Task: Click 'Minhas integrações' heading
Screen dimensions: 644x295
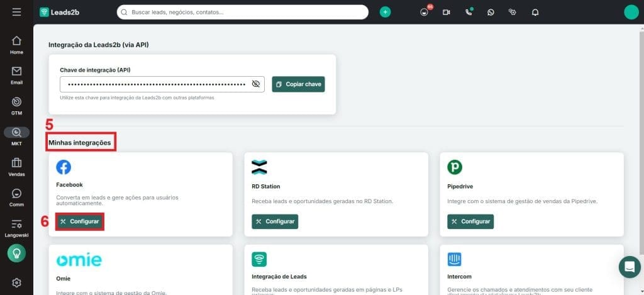Action: click(x=80, y=143)
